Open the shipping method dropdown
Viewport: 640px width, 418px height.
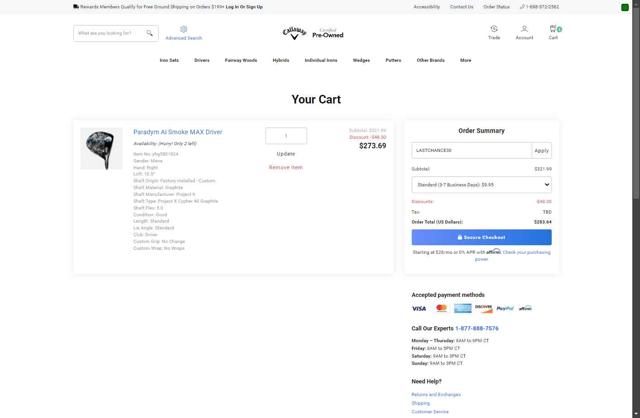[481, 185]
